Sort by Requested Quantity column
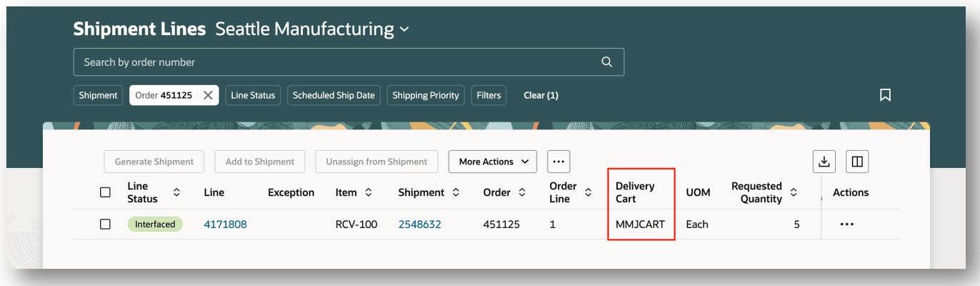Viewport: 980px width, 286px height. pyautogui.click(x=793, y=192)
